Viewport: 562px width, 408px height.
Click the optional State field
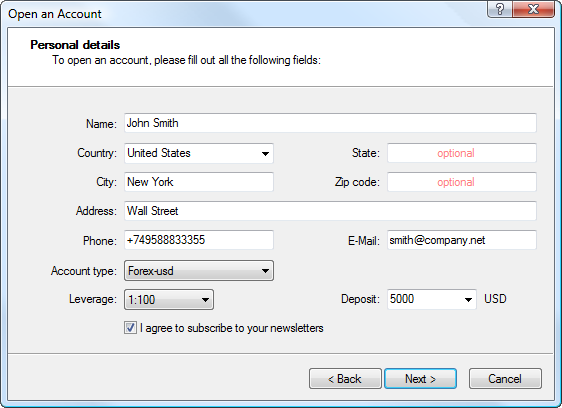pos(462,153)
